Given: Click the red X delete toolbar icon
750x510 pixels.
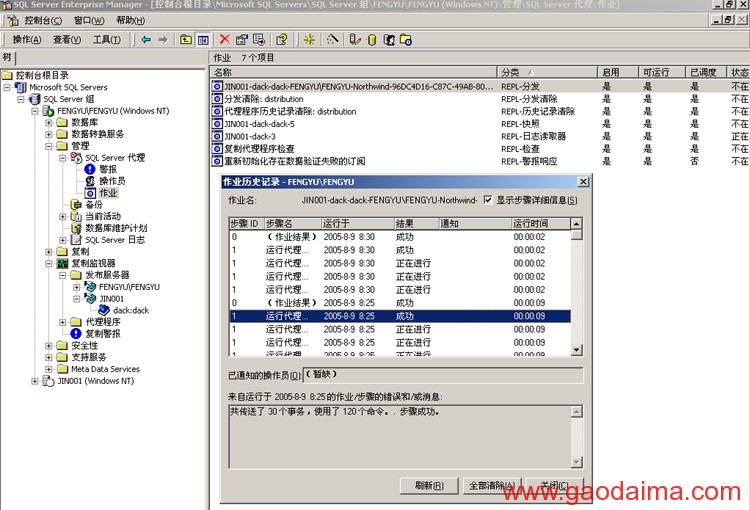Looking at the screenshot, I should point(224,39).
